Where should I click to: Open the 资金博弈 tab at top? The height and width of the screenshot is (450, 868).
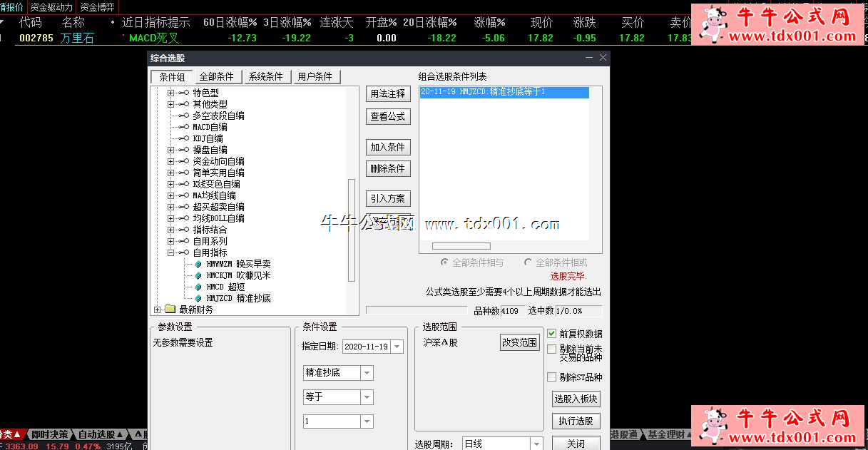pyautogui.click(x=97, y=7)
